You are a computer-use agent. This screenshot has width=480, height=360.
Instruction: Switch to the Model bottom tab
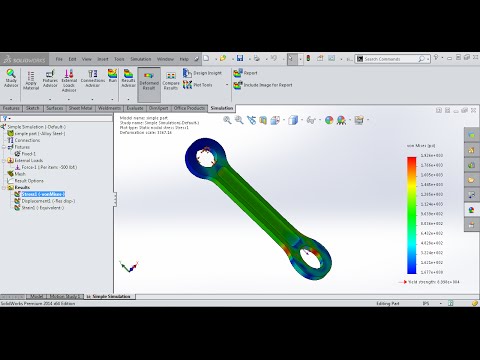point(36,296)
